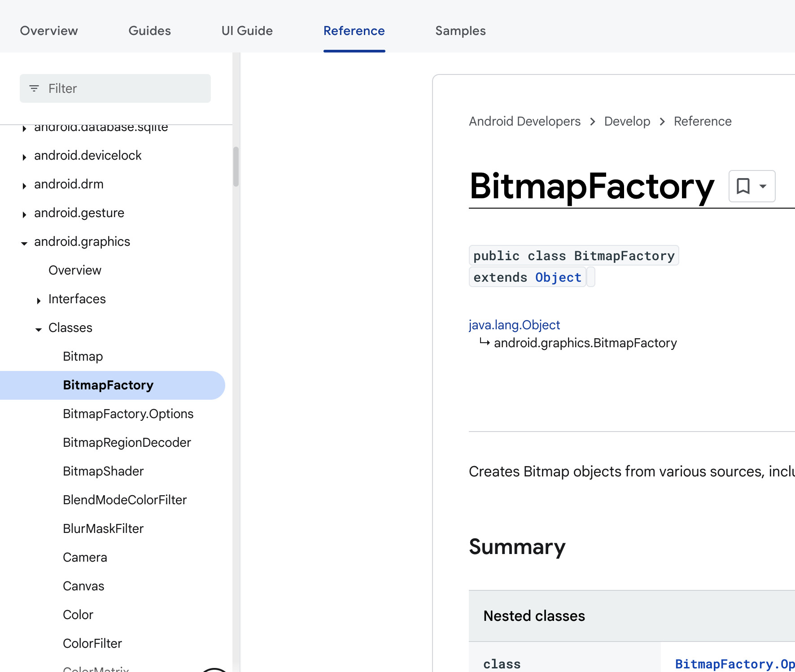Expand the android.drm package

24,185
